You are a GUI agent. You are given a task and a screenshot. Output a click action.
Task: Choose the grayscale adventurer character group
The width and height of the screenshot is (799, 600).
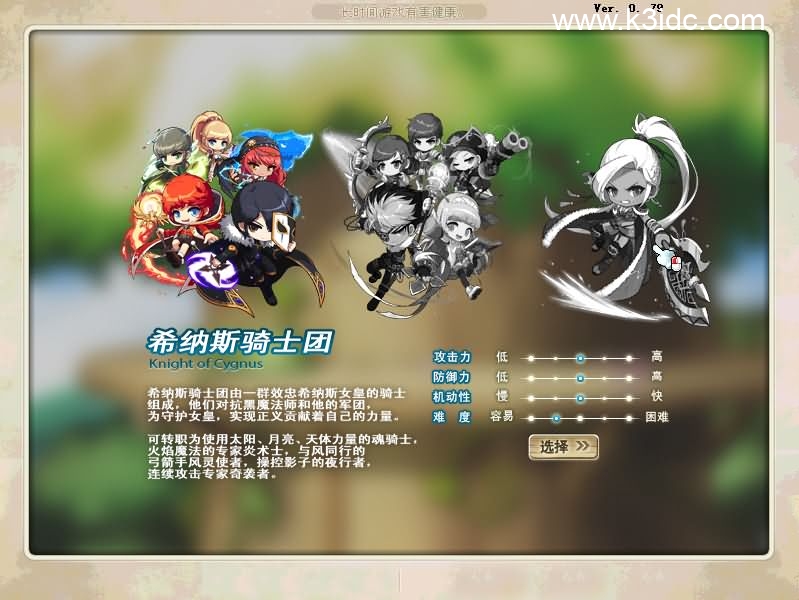tap(425, 214)
